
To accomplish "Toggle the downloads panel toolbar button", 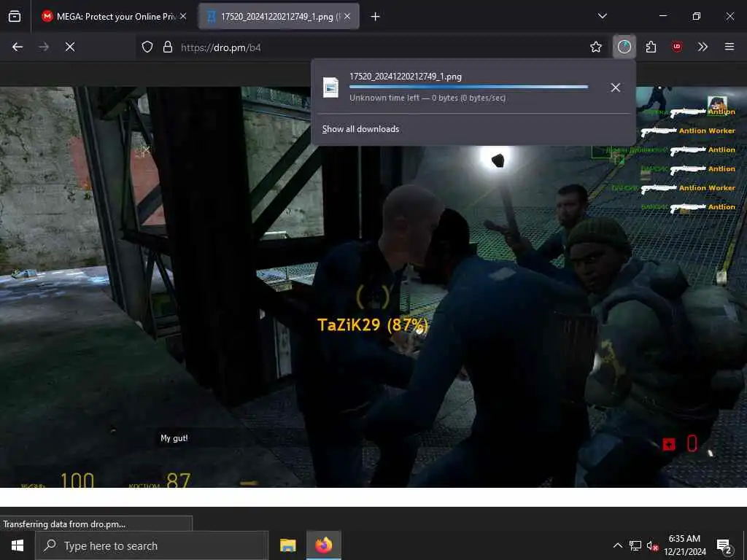I will [x=624, y=47].
